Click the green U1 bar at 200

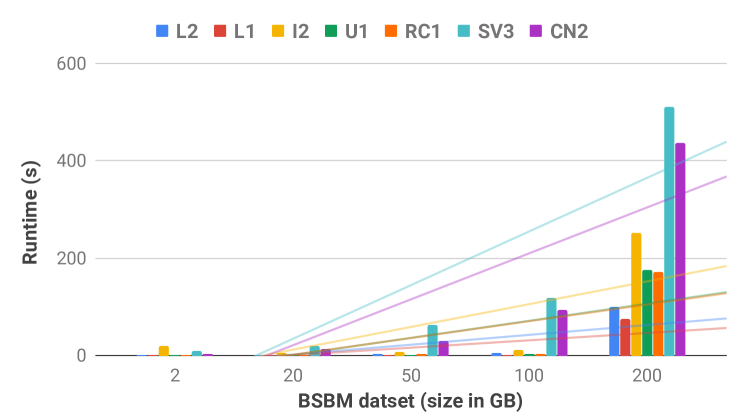[647, 313]
